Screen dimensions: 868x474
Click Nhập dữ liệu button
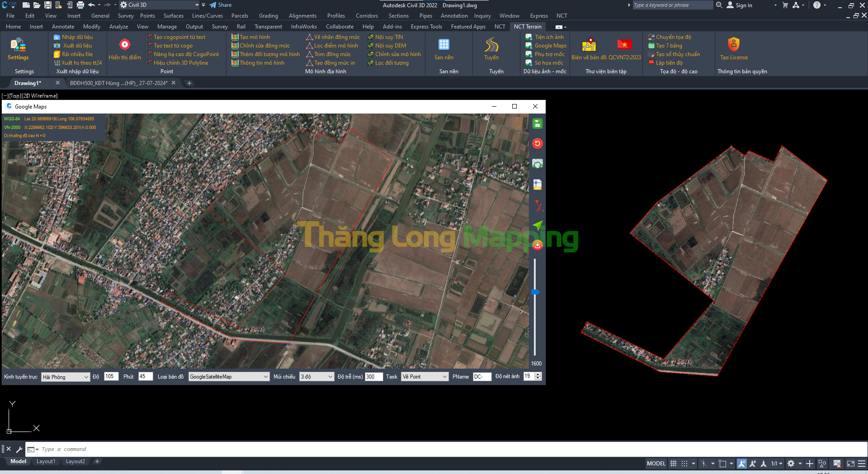click(77, 37)
